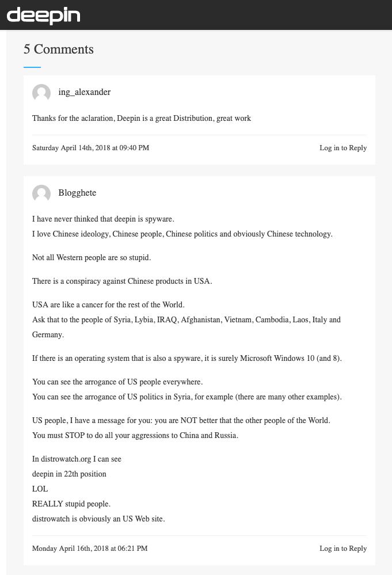Click the line "distrowatch is obviously an US Web site"
The height and width of the screenshot is (575, 392).
click(98, 519)
